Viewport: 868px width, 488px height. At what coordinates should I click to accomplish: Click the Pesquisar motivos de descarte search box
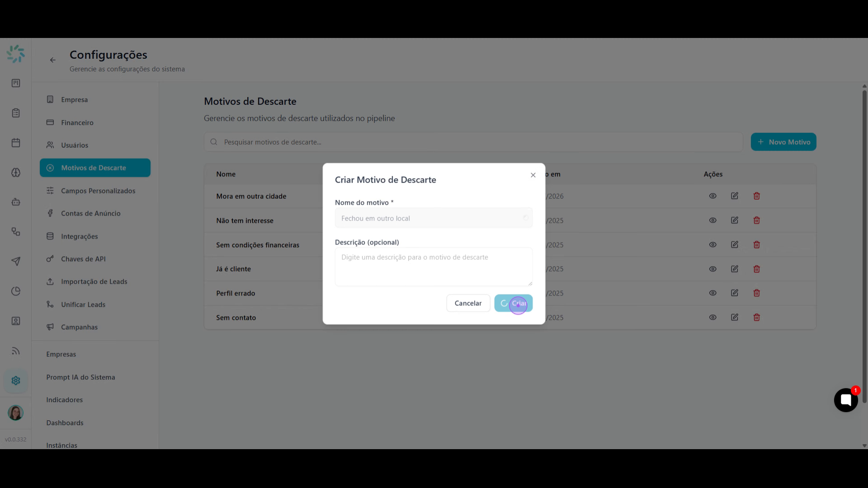click(x=473, y=142)
